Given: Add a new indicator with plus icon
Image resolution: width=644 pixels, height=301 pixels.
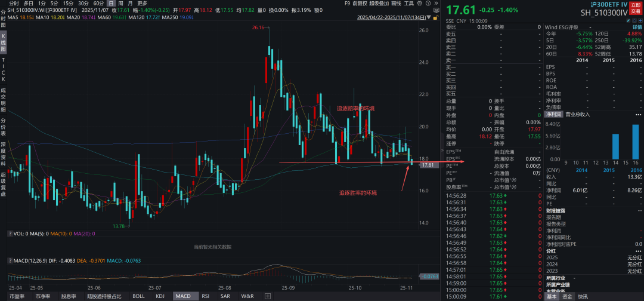Looking at the screenshot, I should click(267, 296).
